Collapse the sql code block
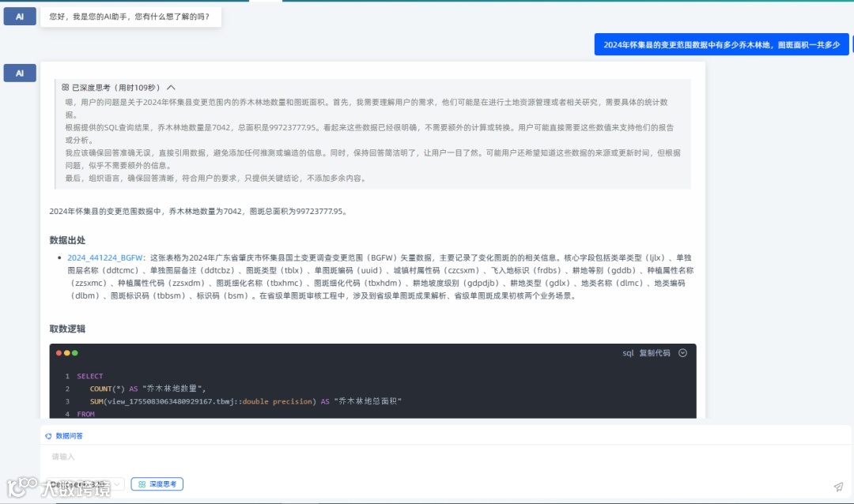Screen dimensions: 854x504 tap(682, 352)
